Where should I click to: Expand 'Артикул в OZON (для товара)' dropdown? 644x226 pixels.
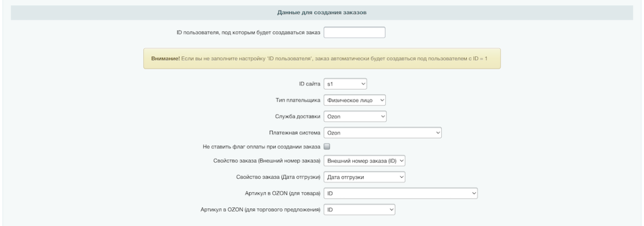(401, 193)
